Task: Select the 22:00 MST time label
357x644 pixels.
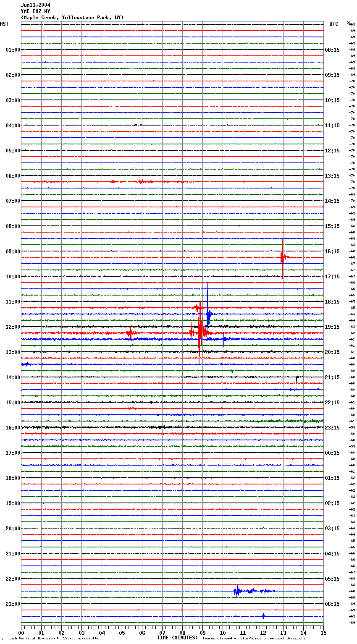Action: click(x=13, y=579)
